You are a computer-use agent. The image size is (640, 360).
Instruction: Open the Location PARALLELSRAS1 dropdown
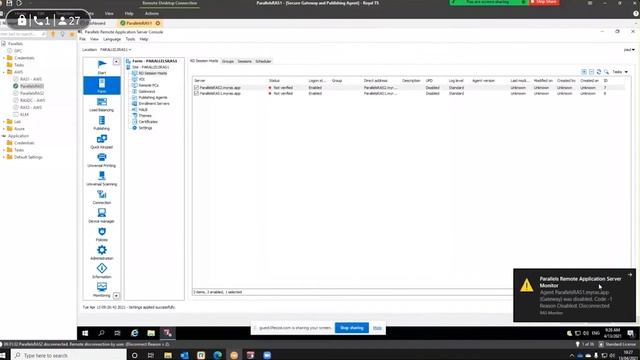coord(116,50)
